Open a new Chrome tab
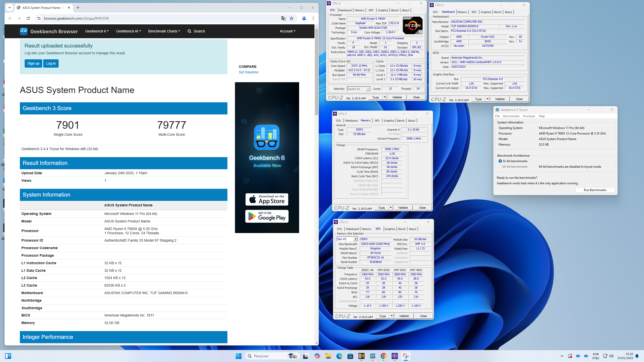Image resolution: width=644 pixels, height=362 pixels. pyautogui.click(x=78, y=8)
